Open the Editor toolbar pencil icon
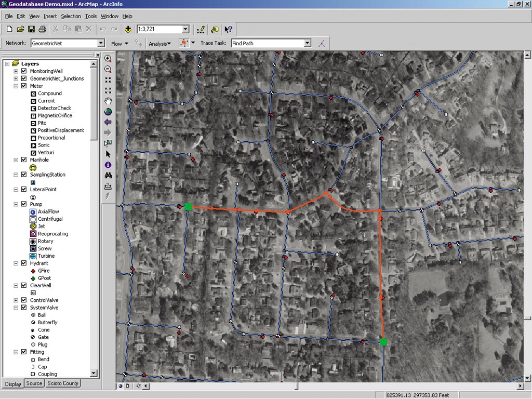Viewport: 532px width, 399px height. pos(201,30)
